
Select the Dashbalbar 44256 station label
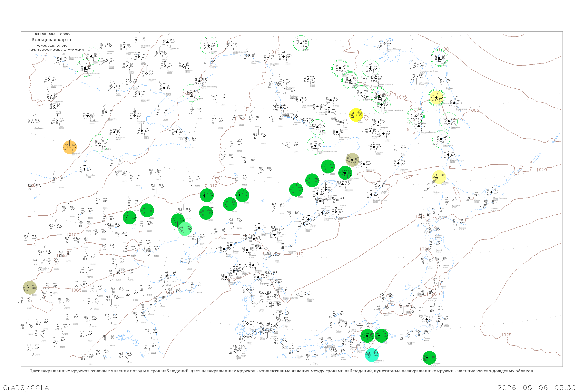[145, 101]
